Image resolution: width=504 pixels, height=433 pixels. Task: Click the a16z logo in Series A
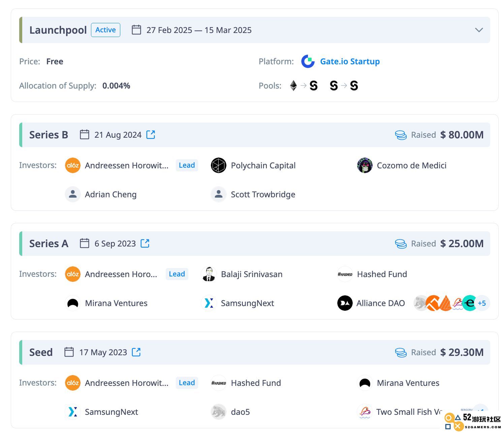pyautogui.click(x=73, y=274)
